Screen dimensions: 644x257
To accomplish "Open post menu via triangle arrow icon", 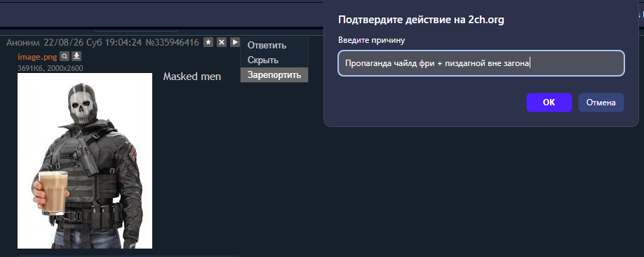I will click(x=234, y=42).
